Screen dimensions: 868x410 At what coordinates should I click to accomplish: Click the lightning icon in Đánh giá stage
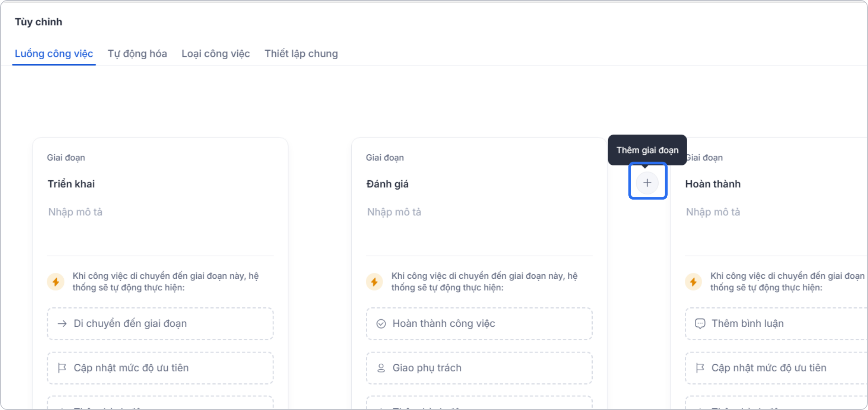tap(374, 281)
